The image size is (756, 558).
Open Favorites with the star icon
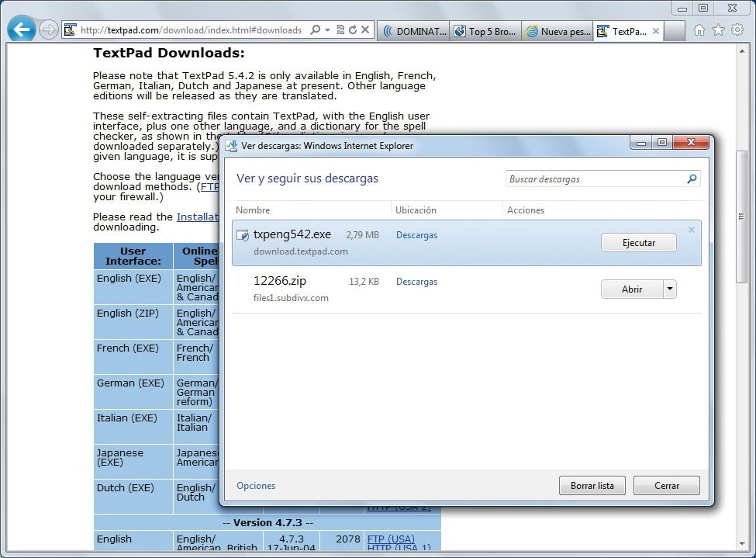(718, 30)
